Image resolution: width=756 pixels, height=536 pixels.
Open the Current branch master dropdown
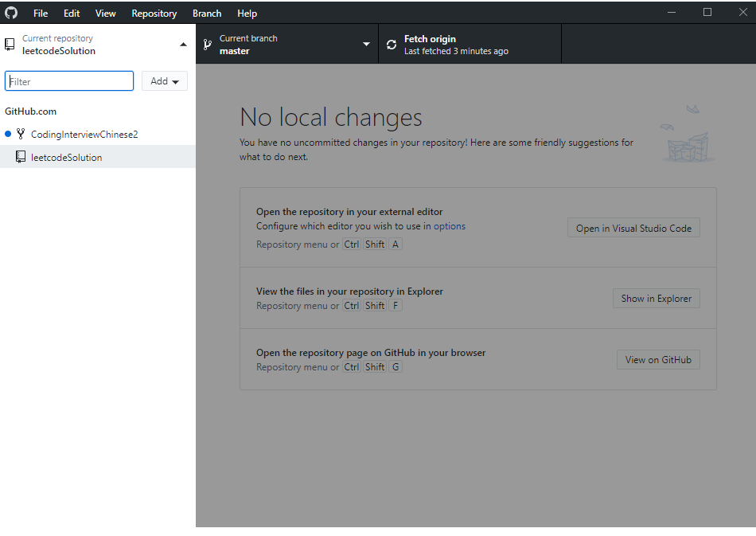(x=287, y=44)
